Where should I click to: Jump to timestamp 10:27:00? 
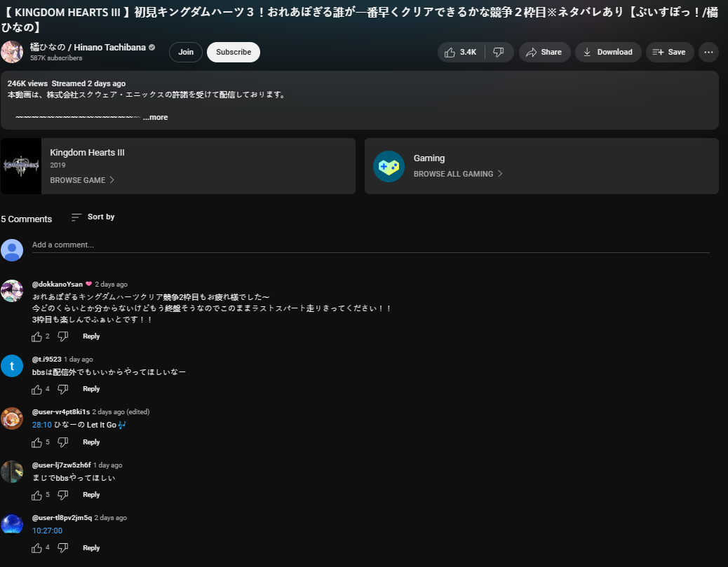coord(47,531)
